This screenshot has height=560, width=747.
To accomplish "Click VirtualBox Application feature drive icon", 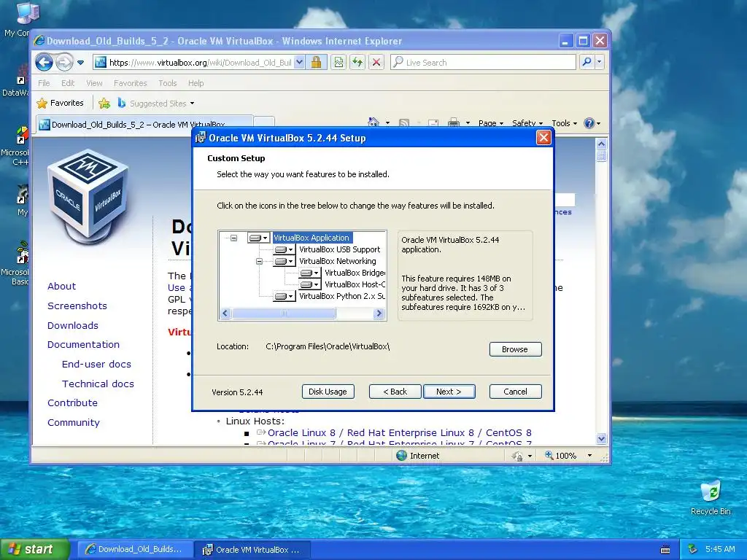I will coord(259,238).
